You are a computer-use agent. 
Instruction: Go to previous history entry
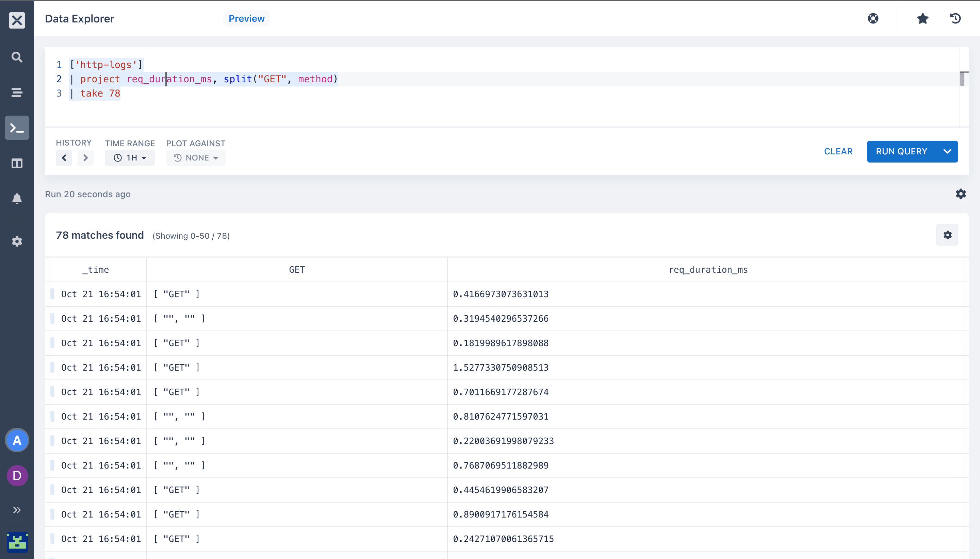(64, 158)
